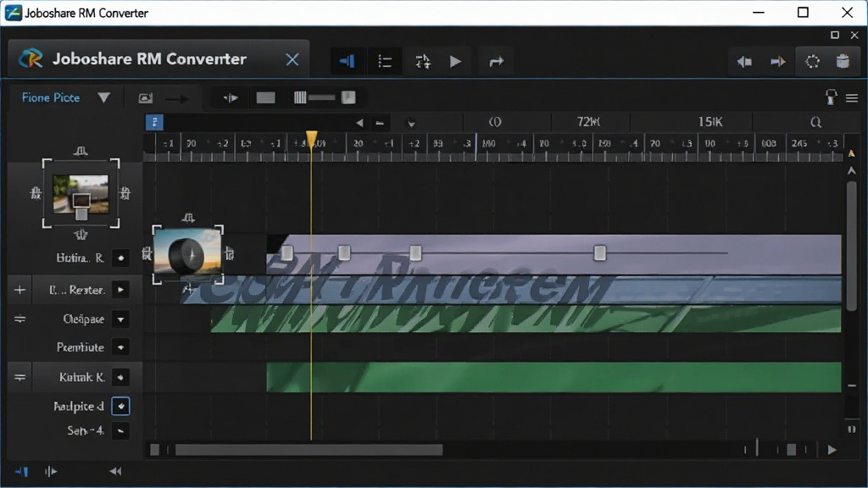Click the pin icon at right of toolbar
The height and width of the screenshot is (488, 868).
[x=831, y=97]
